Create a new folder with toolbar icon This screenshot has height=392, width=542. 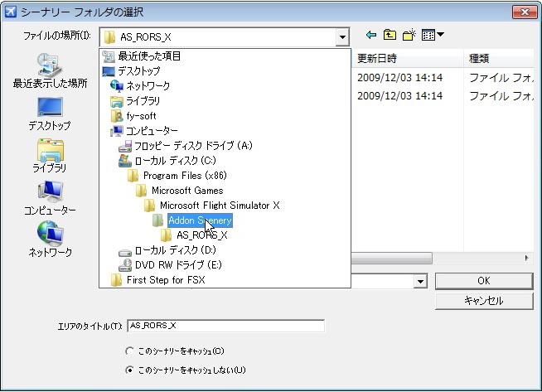tap(409, 35)
